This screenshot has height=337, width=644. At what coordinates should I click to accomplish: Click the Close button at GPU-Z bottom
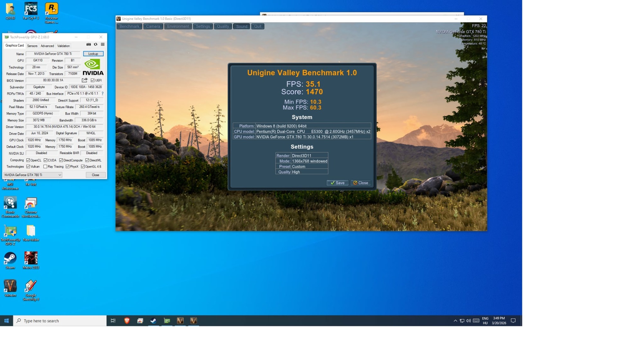coord(96,175)
